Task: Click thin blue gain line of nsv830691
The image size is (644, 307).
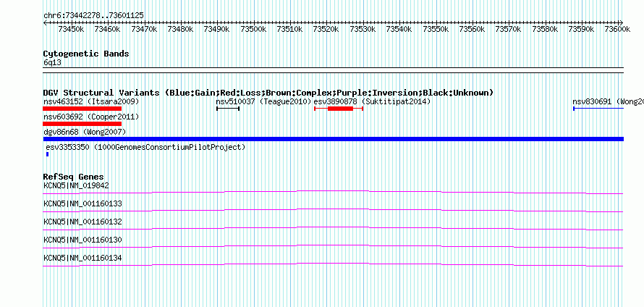Action: coord(598,109)
